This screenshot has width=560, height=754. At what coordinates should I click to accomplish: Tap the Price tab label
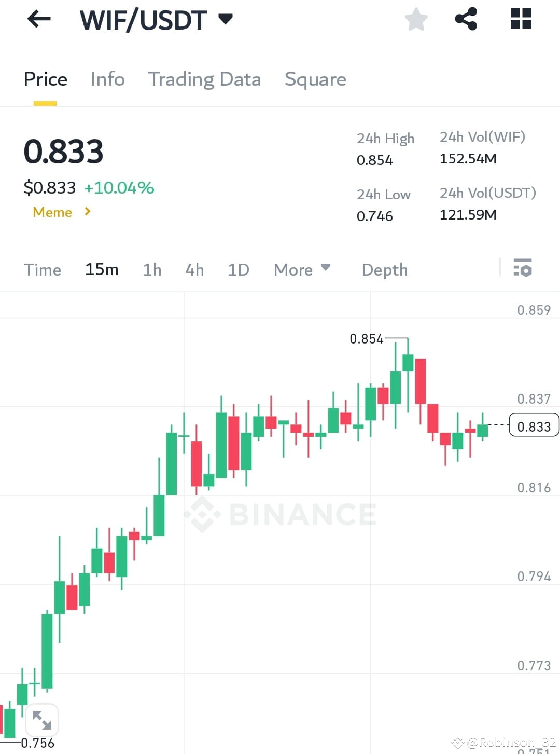pyautogui.click(x=45, y=79)
